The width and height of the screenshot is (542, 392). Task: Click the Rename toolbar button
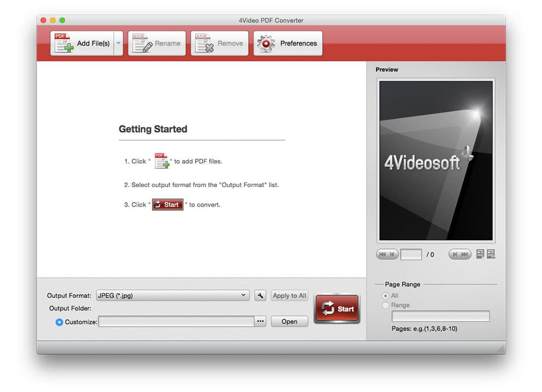pos(157,43)
